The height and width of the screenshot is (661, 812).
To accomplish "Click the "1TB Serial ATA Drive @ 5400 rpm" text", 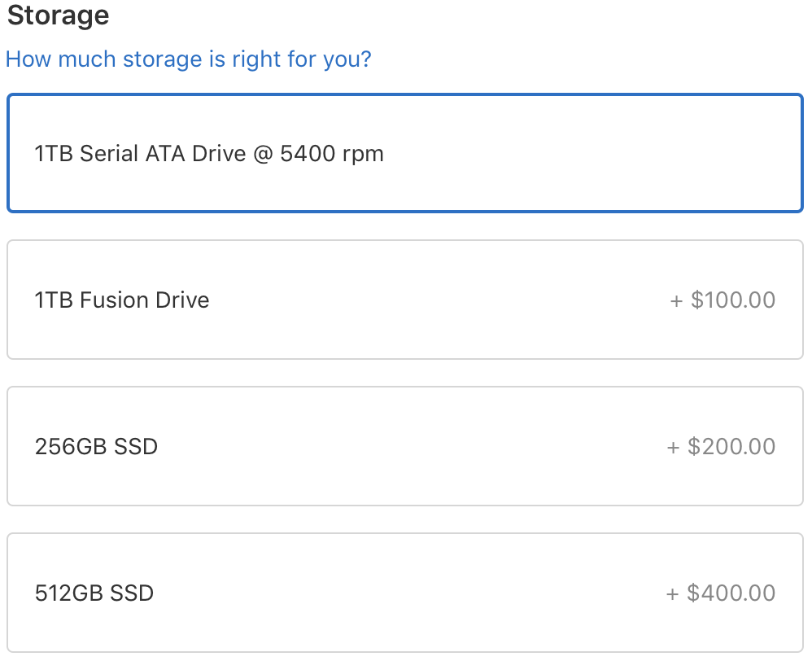I will [209, 154].
